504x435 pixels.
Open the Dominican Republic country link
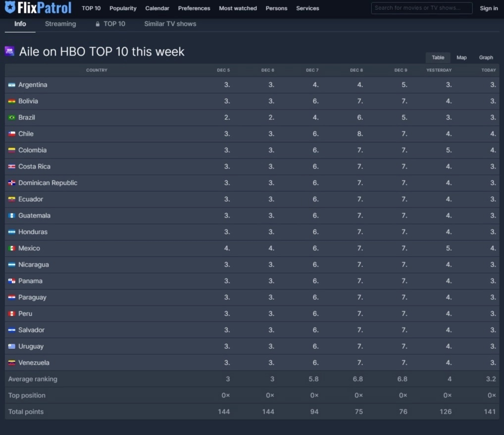[x=48, y=183]
